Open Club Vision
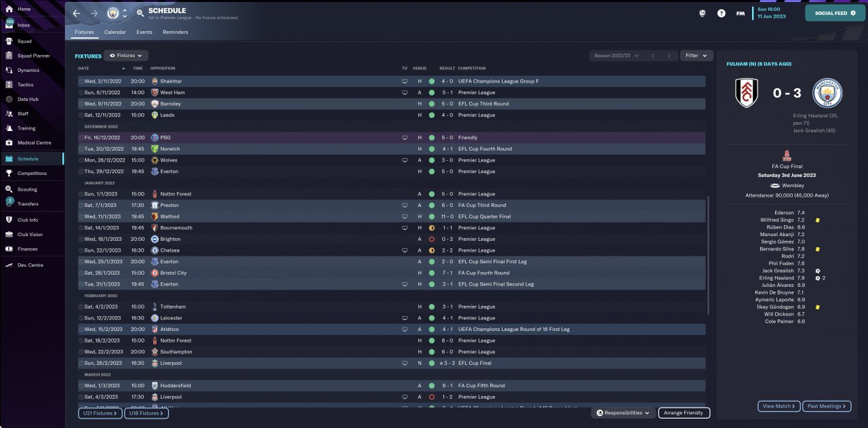 [30, 235]
